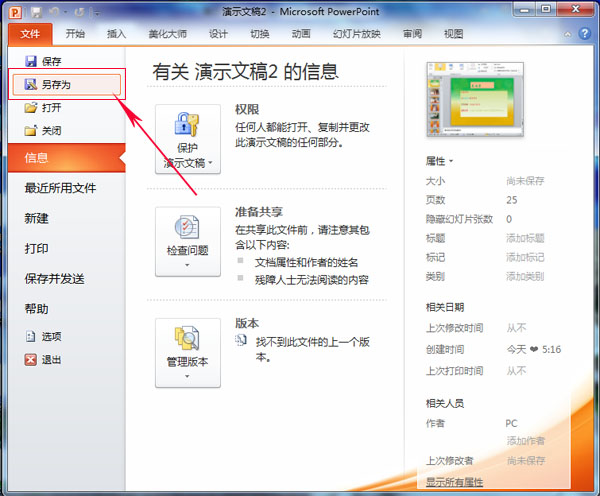Expand the 属性 dropdown
This screenshot has height=496, width=600.
[439, 161]
